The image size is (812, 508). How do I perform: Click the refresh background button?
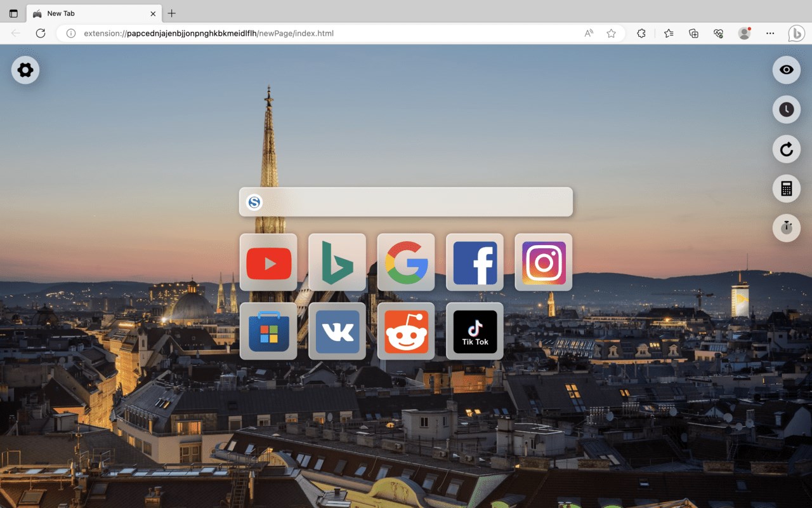coord(787,149)
